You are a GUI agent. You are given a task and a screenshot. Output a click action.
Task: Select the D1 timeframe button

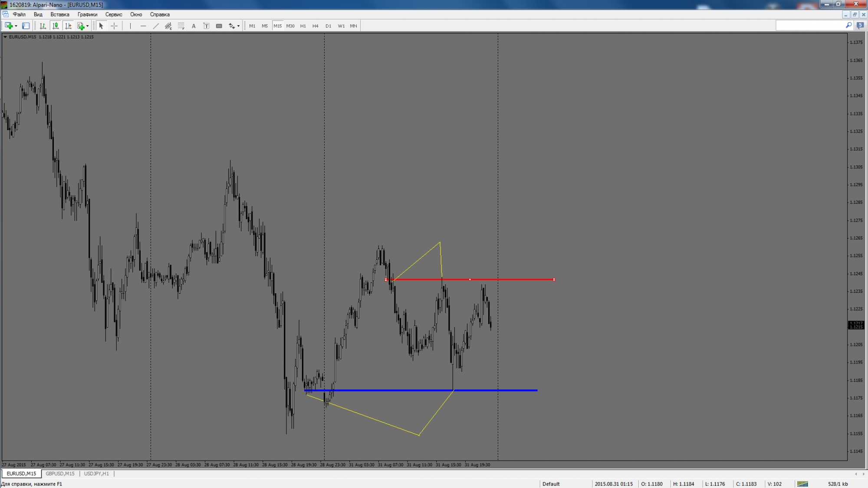pyautogui.click(x=328, y=26)
